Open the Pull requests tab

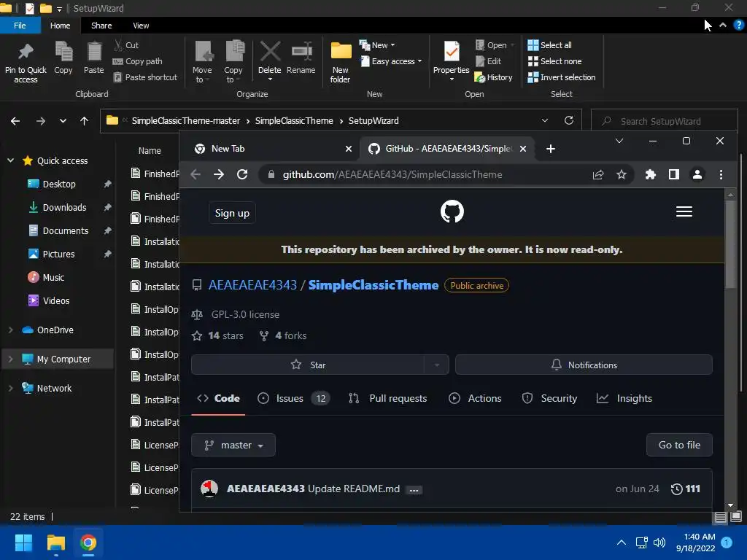pyautogui.click(x=388, y=398)
